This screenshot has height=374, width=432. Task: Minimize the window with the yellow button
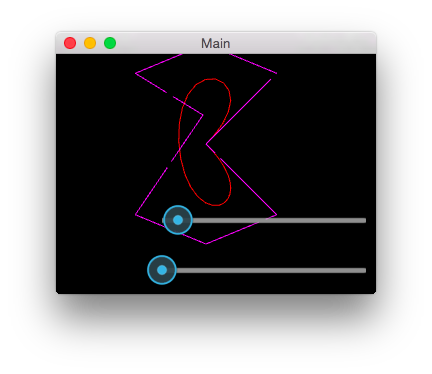coord(90,43)
